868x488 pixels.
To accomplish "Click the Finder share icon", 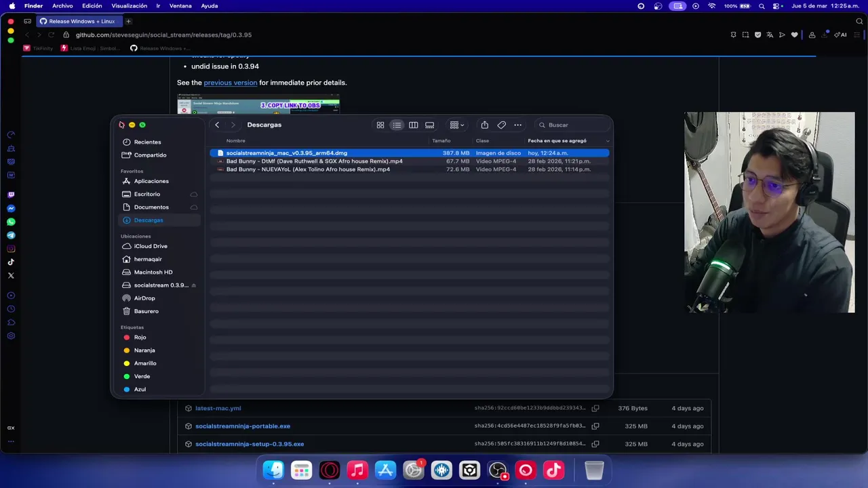I will (485, 125).
